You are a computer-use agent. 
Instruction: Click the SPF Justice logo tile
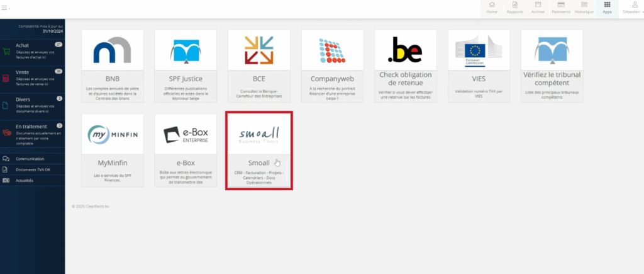click(x=186, y=50)
